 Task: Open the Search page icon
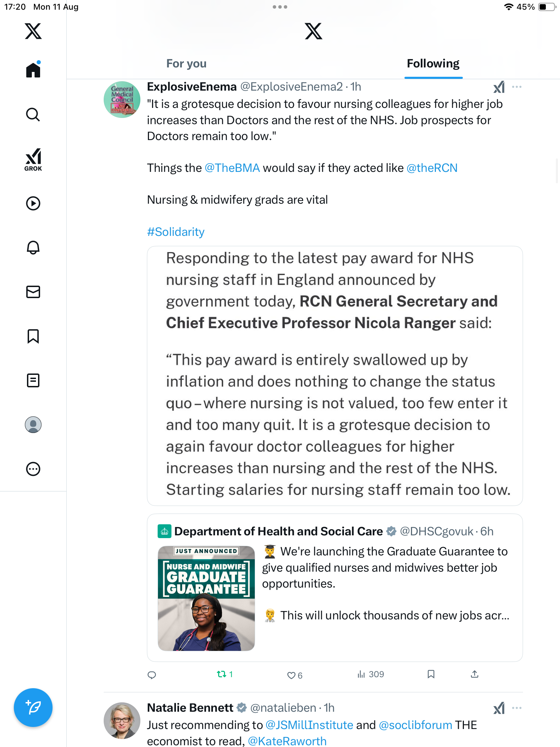pos(33,114)
